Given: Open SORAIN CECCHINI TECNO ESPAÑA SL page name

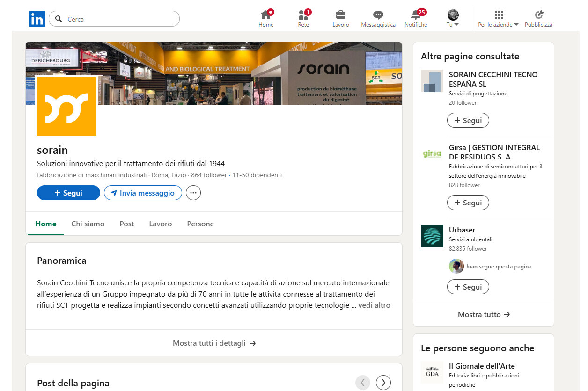Looking at the screenshot, I should tap(493, 79).
